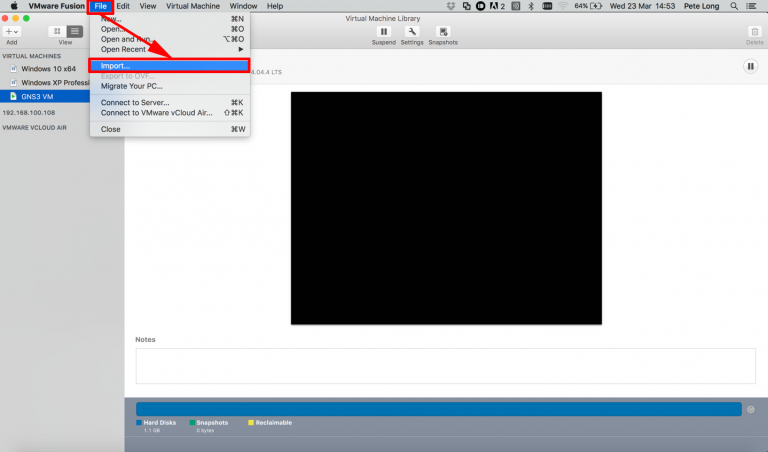
Task: Expand the Open Recent submenu
Action: click(169, 49)
